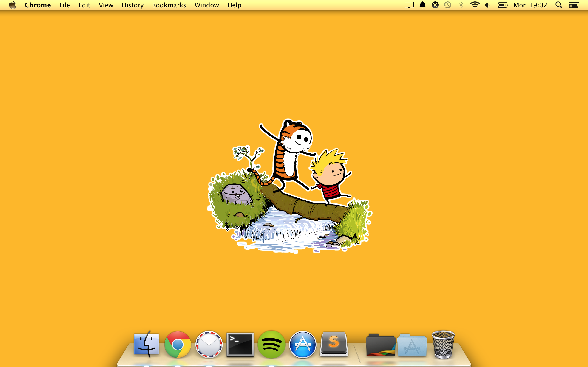Screen dimensions: 588x367
Task: Open the Notification Center list icon
Action: tap(574, 5)
